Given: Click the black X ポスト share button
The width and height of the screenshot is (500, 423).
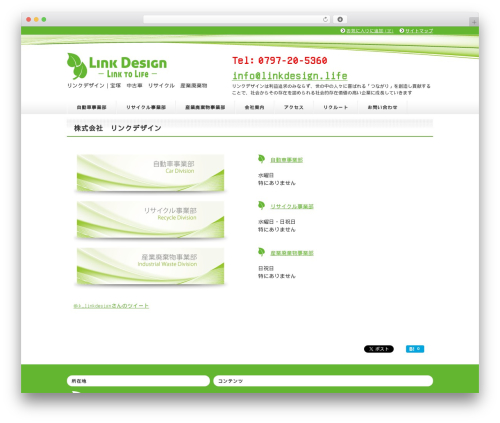Looking at the screenshot, I should pos(379,349).
